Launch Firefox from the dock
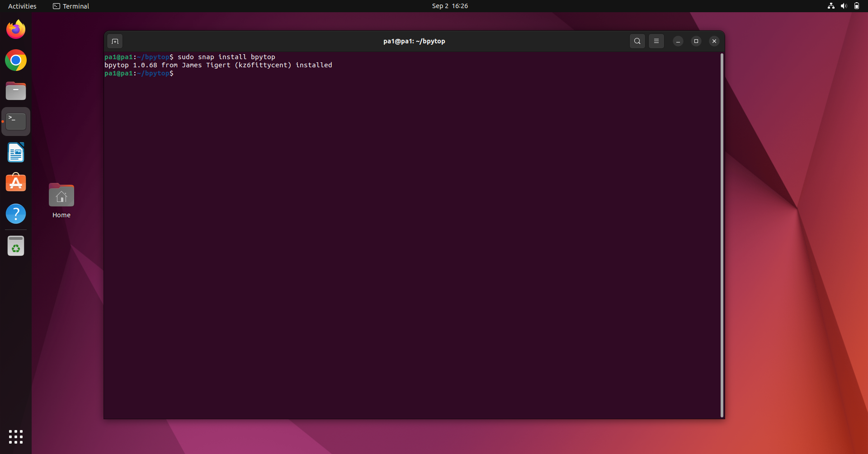Viewport: 868px width, 454px height. (x=15, y=29)
